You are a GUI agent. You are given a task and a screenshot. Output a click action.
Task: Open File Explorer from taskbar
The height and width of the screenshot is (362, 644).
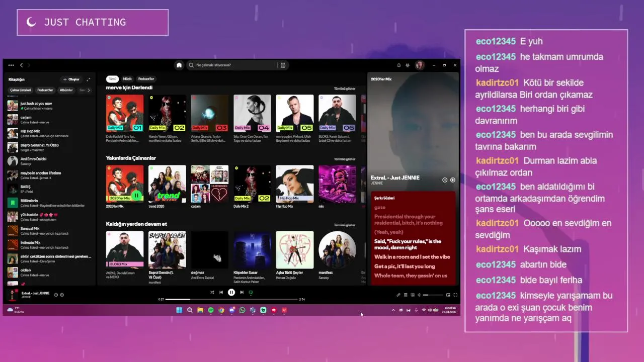(x=200, y=310)
